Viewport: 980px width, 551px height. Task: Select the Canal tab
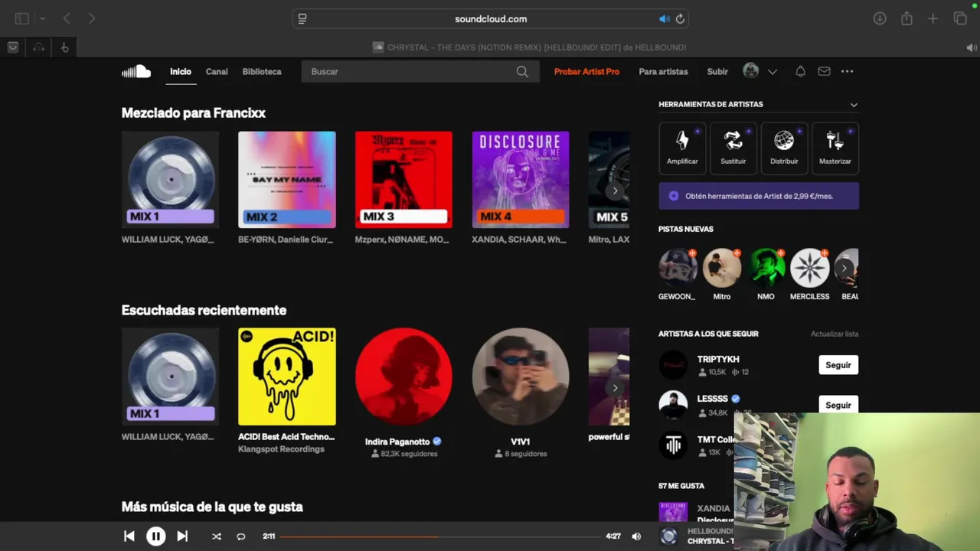[x=217, y=71]
